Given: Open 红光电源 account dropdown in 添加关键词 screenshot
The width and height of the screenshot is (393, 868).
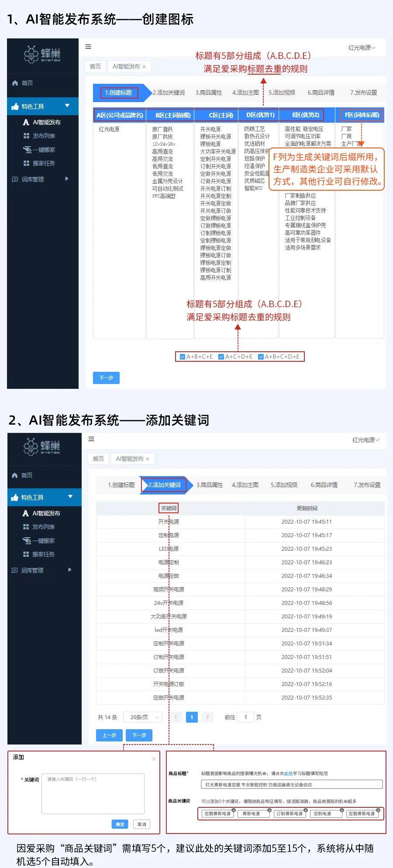Looking at the screenshot, I should pos(366,440).
